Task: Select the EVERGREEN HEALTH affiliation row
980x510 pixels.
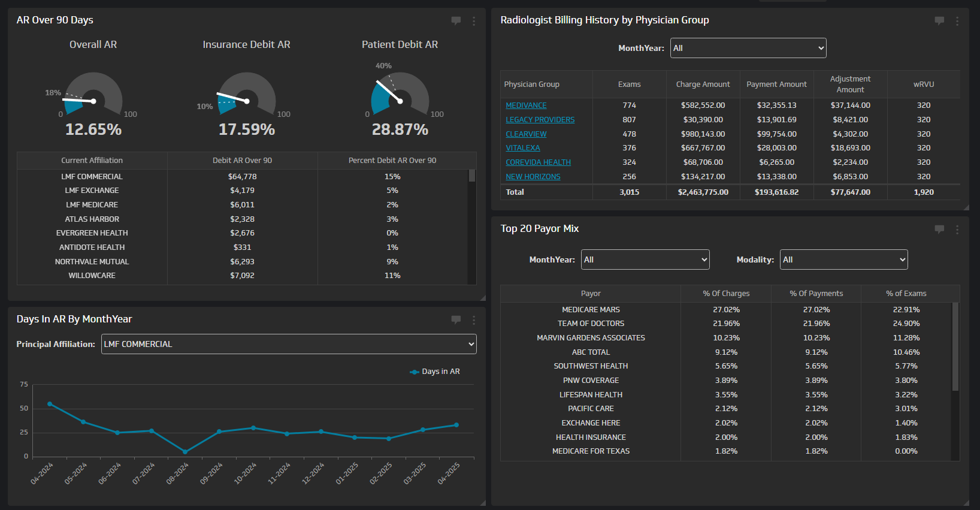Action: pyautogui.click(x=243, y=233)
